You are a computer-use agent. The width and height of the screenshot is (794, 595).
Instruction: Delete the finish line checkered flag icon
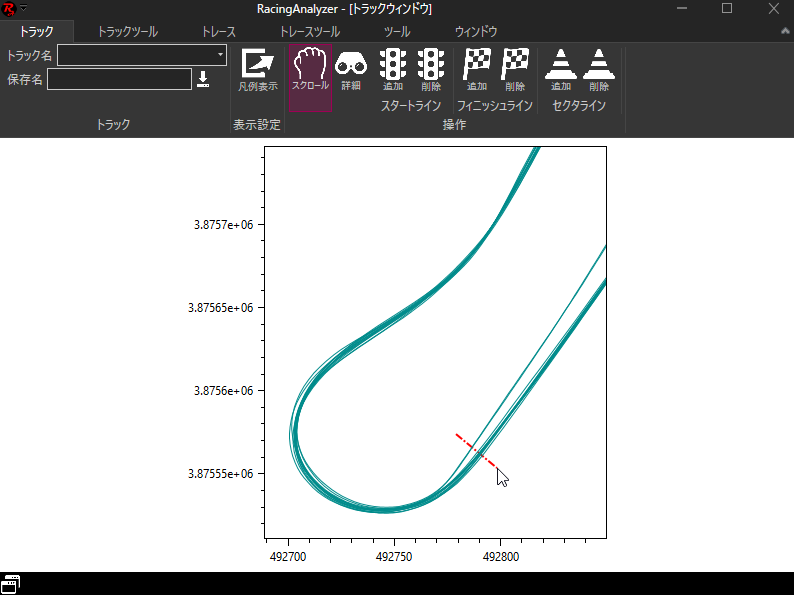tap(515, 70)
